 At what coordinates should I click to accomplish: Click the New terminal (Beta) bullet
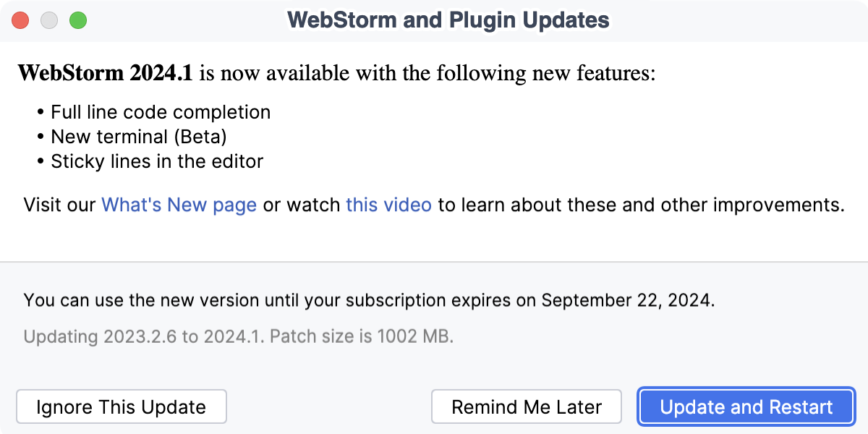click(x=137, y=137)
